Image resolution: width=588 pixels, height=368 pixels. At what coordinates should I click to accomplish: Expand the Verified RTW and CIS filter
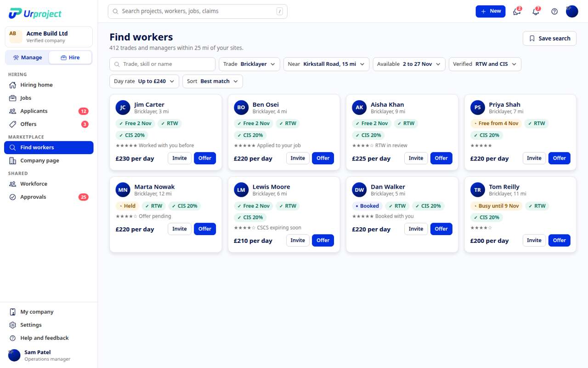pyautogui.click(x=485, y=64)
